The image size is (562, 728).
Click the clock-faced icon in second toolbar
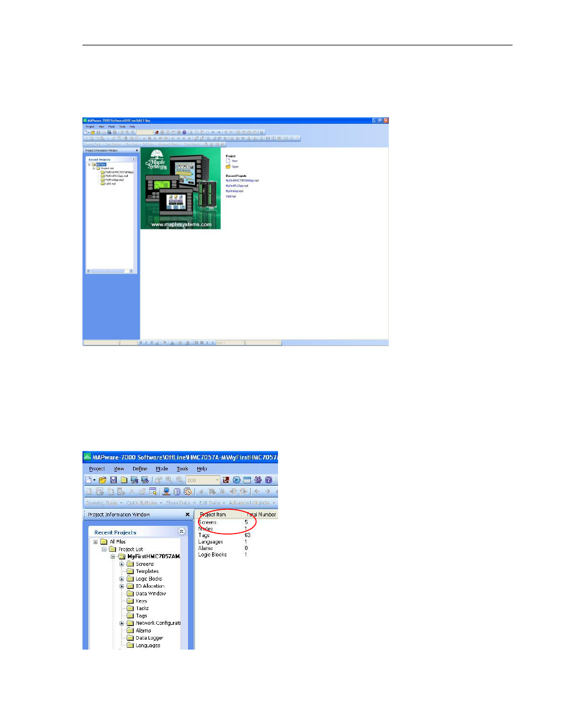coord(188,491)
